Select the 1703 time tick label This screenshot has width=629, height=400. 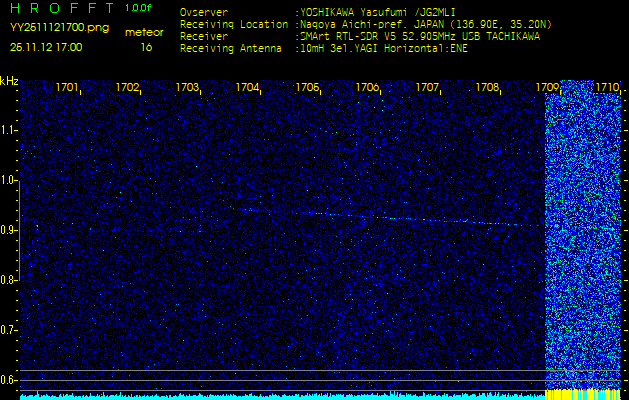coord(187,87)
